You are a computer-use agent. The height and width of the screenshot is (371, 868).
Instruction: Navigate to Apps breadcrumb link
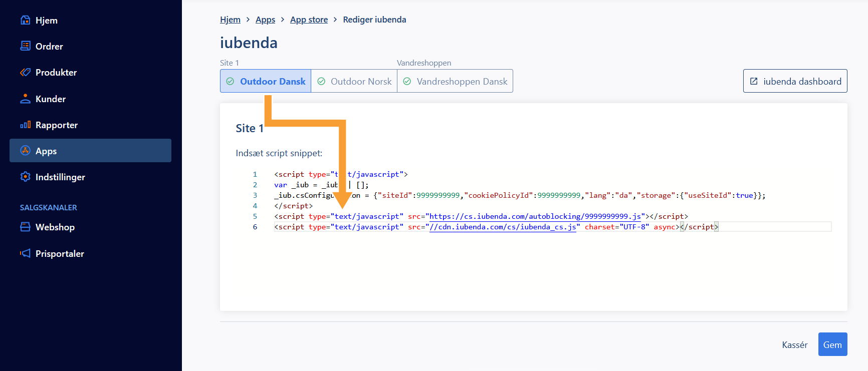coord(265,20)
